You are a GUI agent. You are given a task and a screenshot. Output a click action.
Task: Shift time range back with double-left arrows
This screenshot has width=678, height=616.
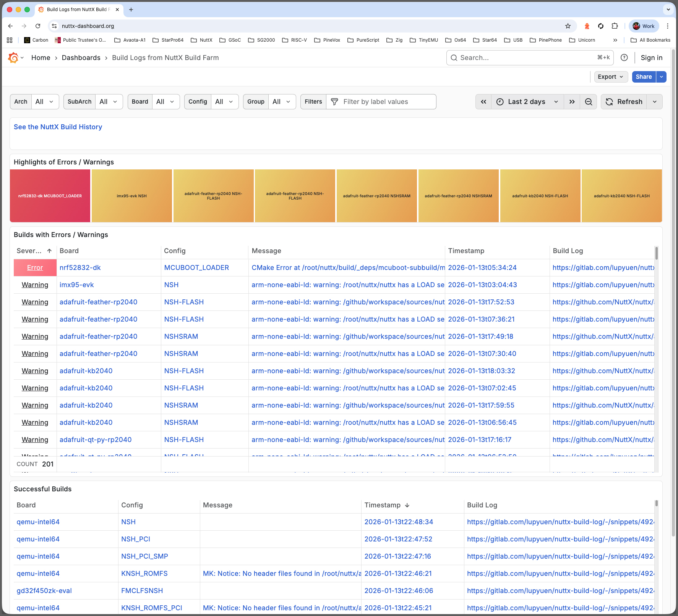pos(483,102)
